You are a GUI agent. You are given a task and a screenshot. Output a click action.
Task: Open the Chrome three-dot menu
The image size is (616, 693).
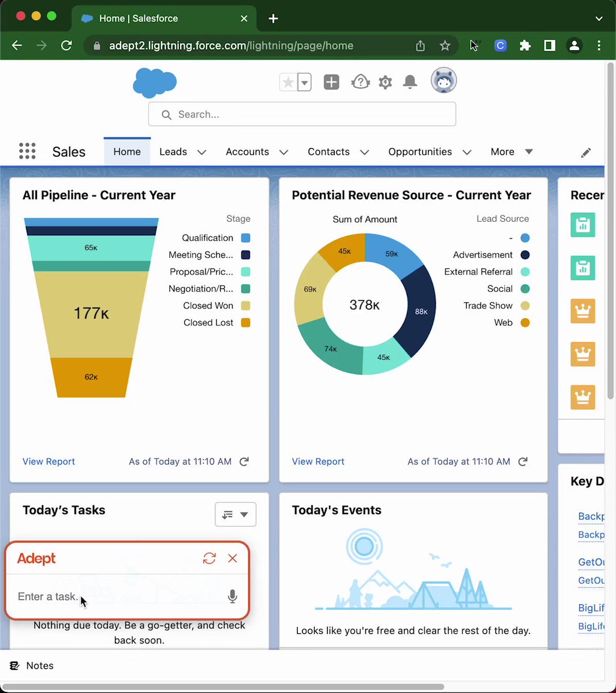(599, 46)
